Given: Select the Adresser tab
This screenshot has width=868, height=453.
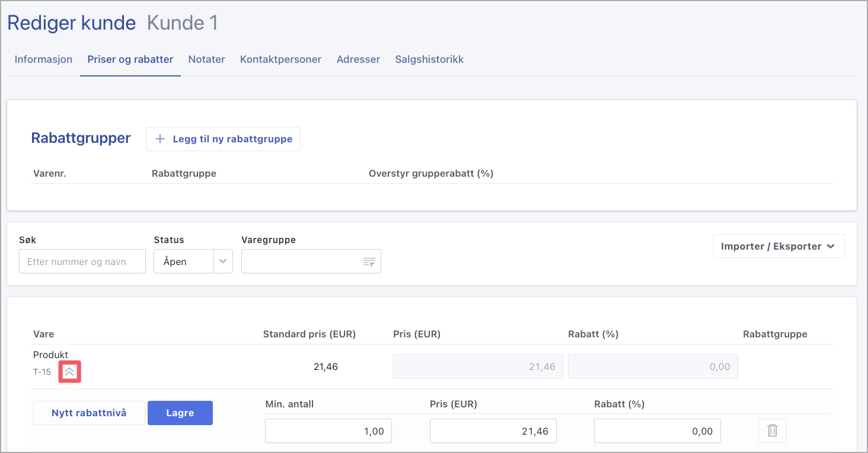Looking at the screenshot, I should [x=358, y=59].
